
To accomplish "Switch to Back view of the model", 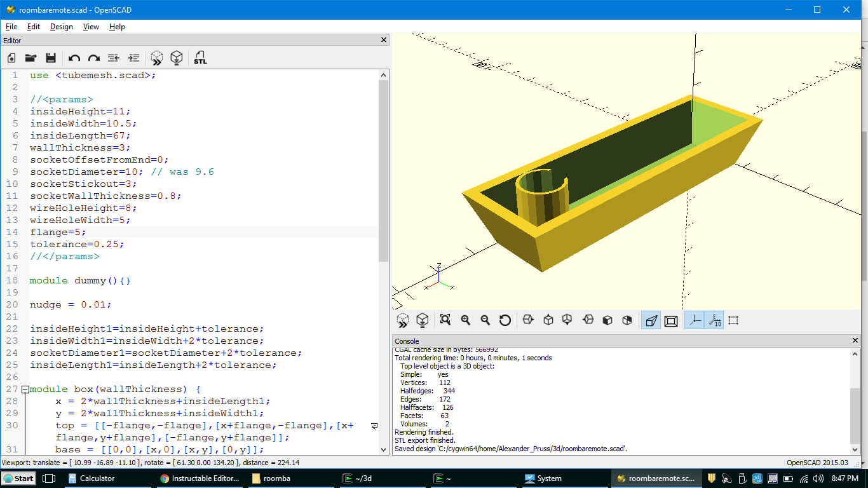I will coord(627,320).
